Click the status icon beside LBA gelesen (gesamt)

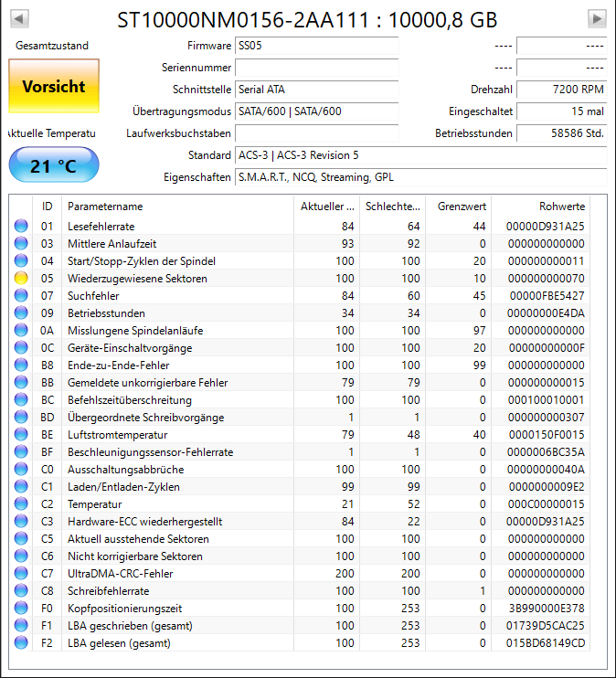(21, 642)
